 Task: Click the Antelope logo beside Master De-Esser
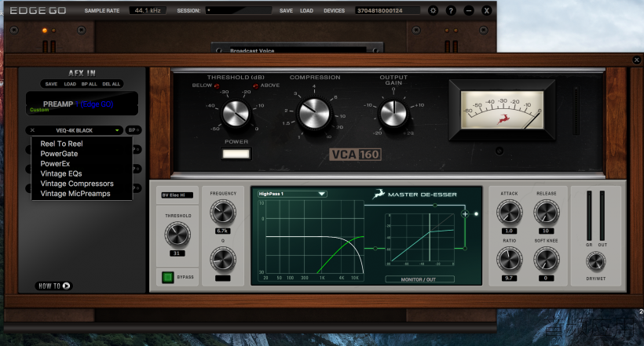click(x=379, y=194)
